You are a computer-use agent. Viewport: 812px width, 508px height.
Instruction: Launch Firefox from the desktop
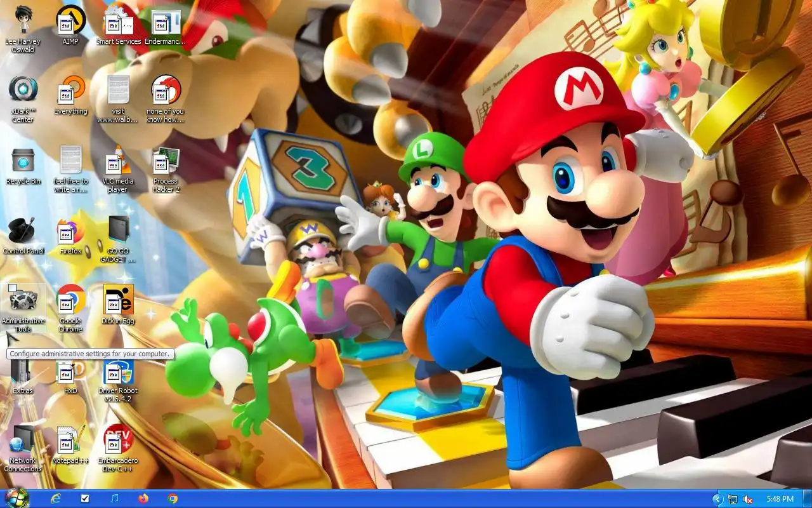[70, 235]
